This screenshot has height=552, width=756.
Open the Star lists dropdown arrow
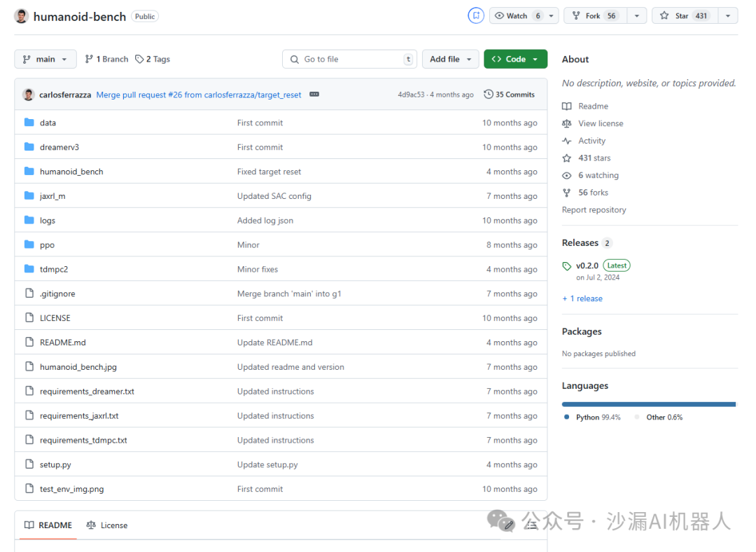click(x=728, y=16)
